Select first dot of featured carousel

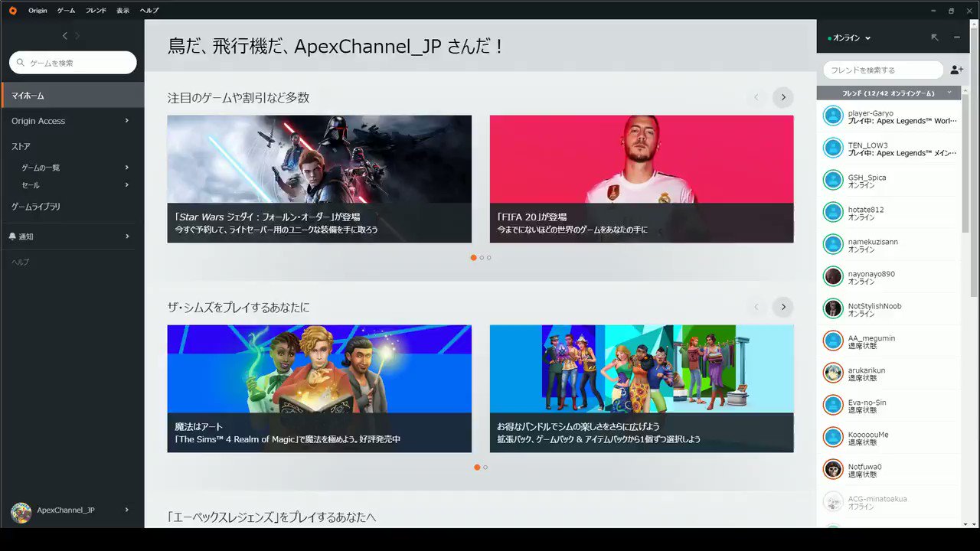[x=473, y=257]
